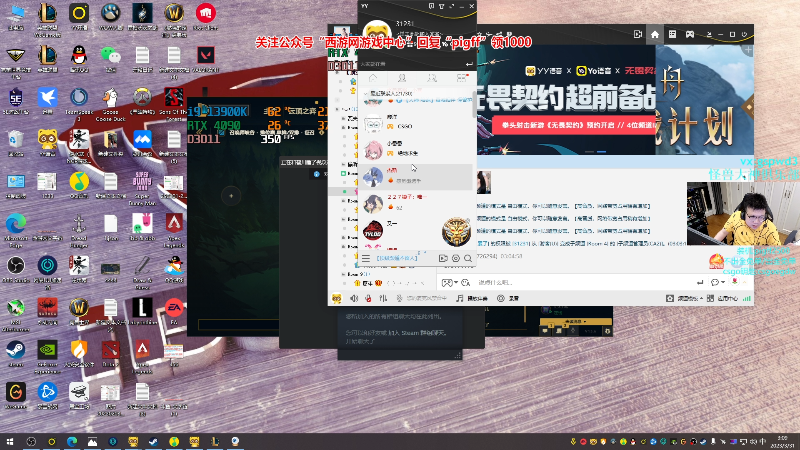The width and height of the screenshot is (800, 450).
Task: Open the WeChat desktop shortcut
Action: tap(110, 59)
